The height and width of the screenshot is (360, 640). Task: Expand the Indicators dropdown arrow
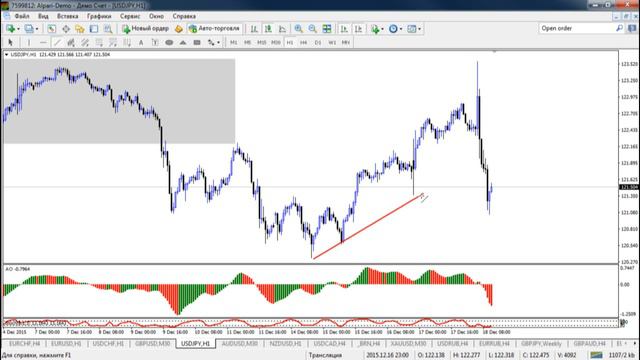pos(382,29)
